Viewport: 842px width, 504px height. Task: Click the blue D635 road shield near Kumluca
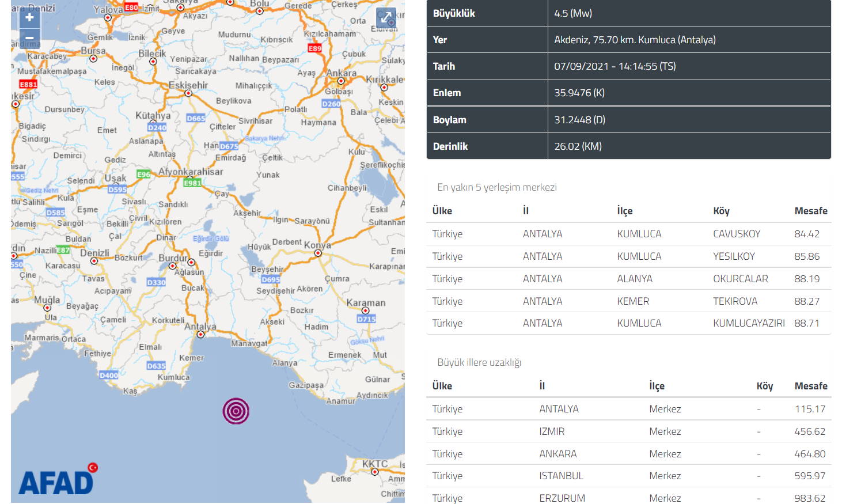pos(156,366)
